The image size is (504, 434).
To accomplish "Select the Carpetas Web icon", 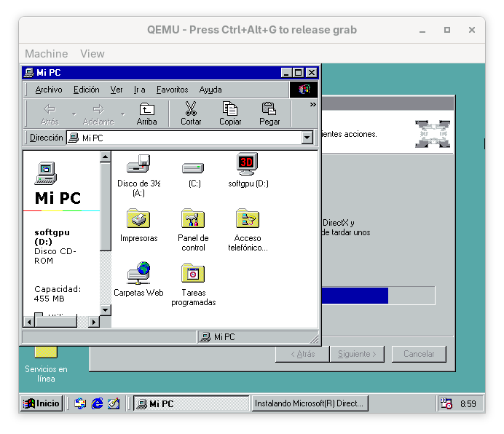I will [138, 274].
